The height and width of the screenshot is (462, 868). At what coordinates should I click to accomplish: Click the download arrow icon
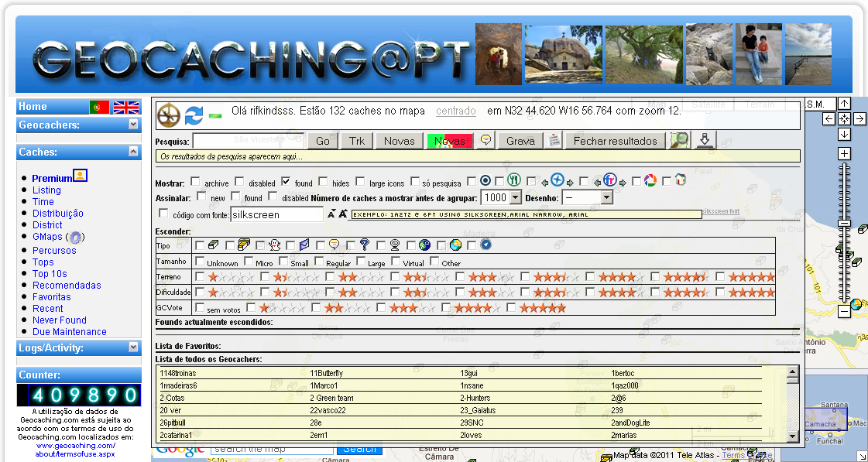point(705,139)
